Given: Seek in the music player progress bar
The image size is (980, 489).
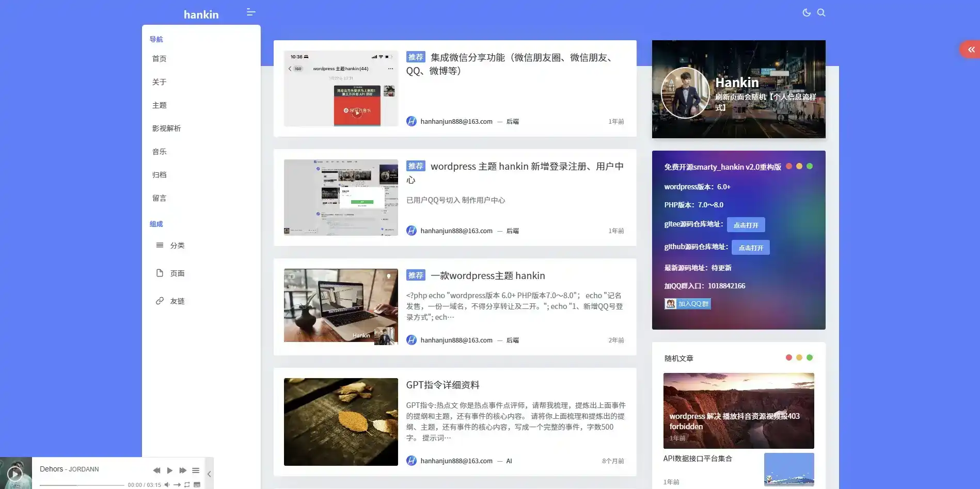Looking at the screenshot, I should [x=82, y=485].
